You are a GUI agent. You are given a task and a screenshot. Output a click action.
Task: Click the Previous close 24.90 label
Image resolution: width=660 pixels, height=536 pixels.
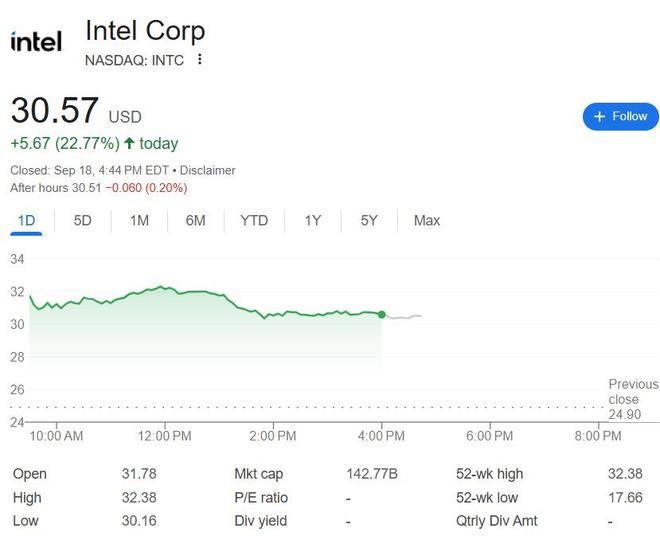click(x=633, y=399)
